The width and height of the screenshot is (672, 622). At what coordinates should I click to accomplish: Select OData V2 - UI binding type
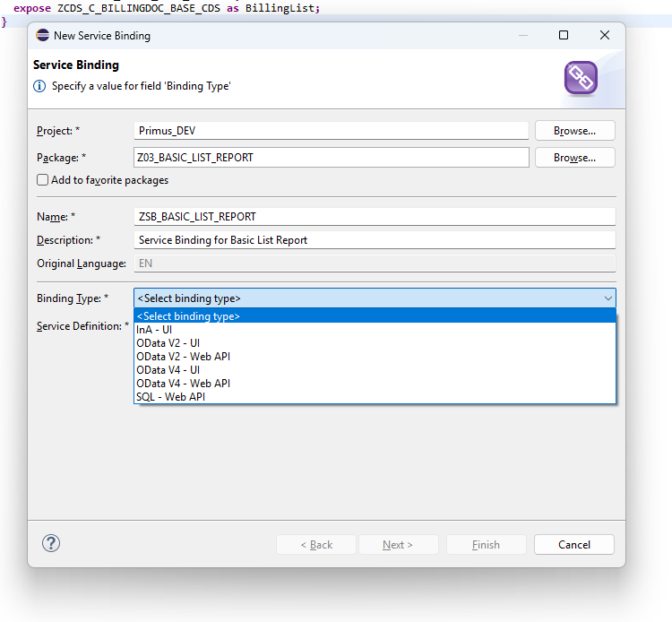tap(375, 343)
